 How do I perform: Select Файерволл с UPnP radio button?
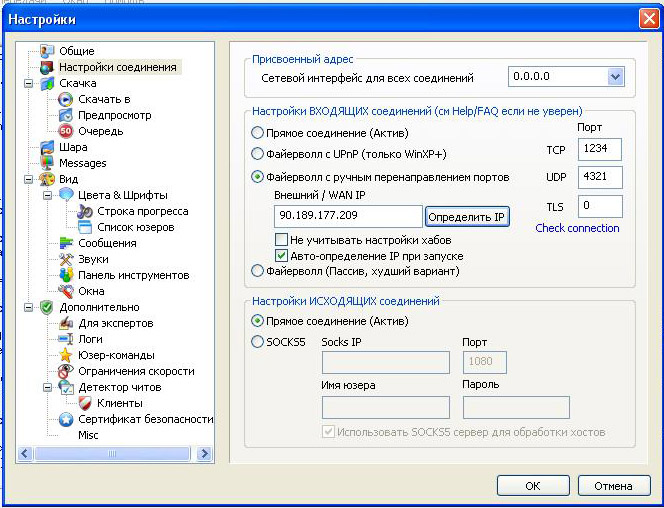pos(258,154)
